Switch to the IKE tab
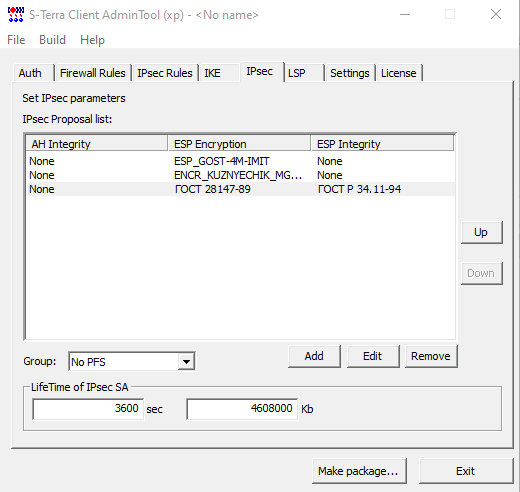520x492 pixels. click(212, 73)
